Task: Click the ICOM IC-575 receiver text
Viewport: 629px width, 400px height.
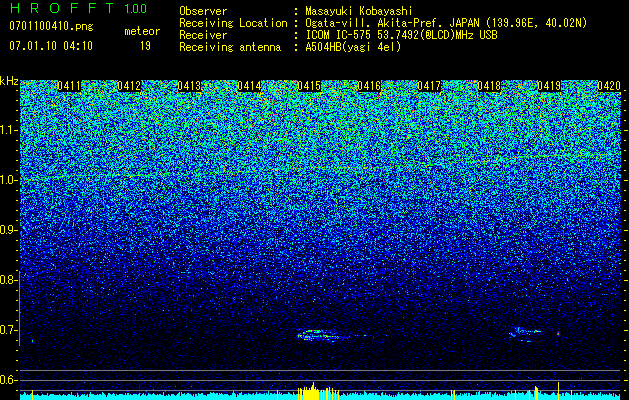Action: [401, 35]
